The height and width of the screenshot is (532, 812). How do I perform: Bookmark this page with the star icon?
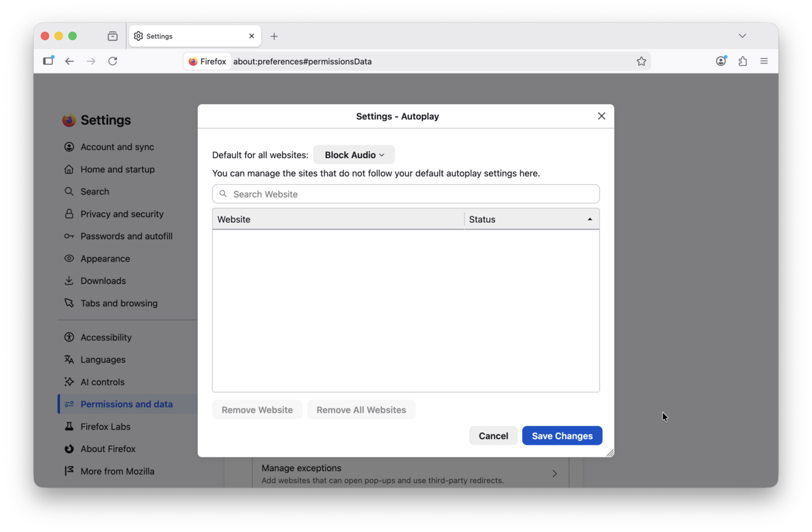(641, 61)
